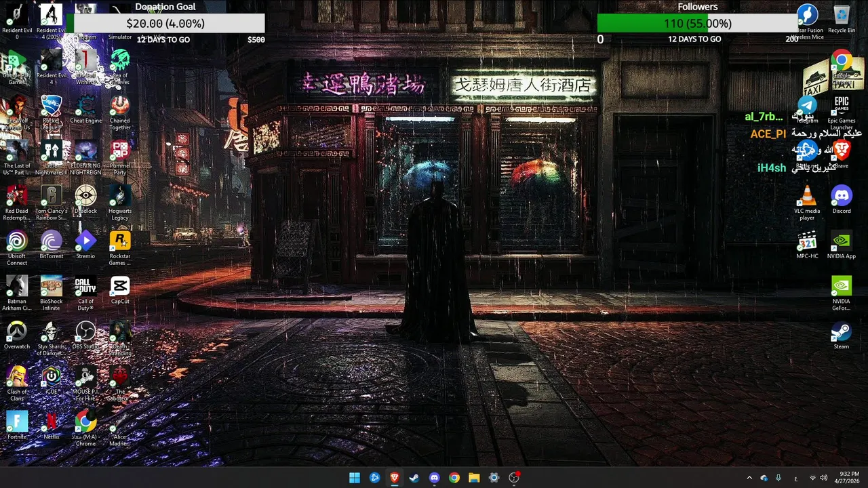The image size is (868, 488).
Task: Click the Windows Start button
Action: point(354,478)
